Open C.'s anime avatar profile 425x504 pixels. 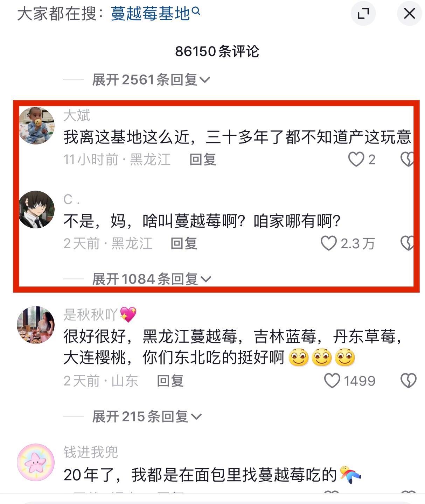[36, 210]
